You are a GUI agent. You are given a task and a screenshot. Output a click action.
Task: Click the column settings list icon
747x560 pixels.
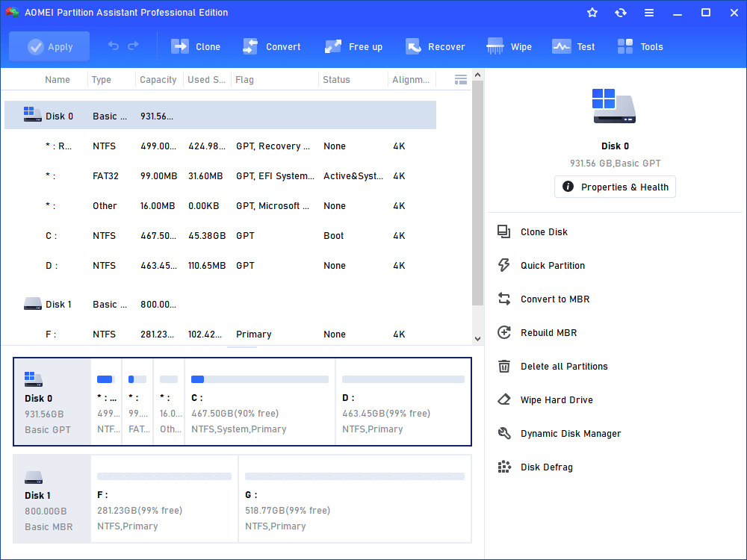click(461, 80)
